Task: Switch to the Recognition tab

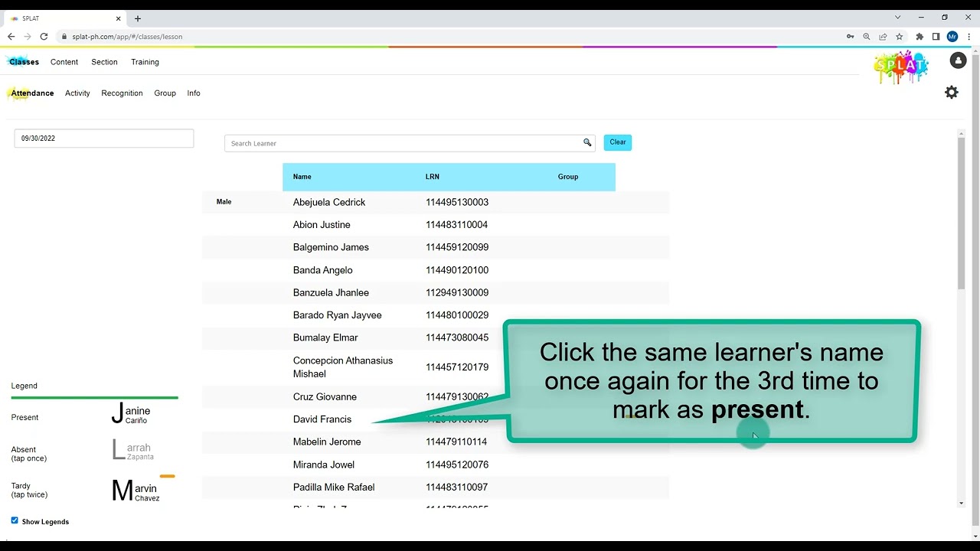Action: tap(122, 93)
